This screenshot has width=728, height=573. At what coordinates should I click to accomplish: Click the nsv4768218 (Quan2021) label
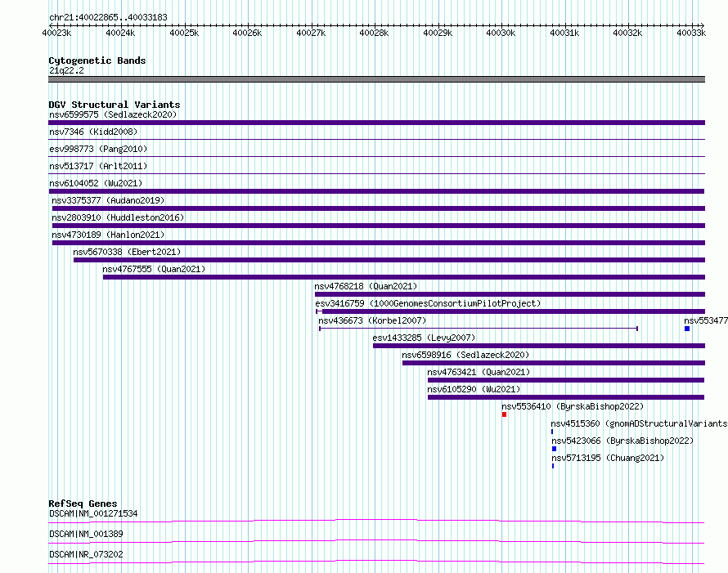click(366, 286)
